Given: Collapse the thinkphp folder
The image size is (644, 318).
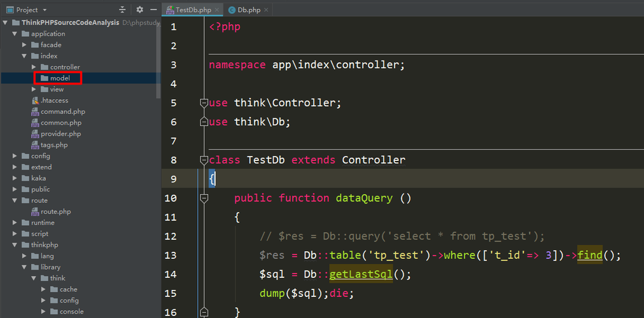Looking at the screenshot, I should point(15,245).
